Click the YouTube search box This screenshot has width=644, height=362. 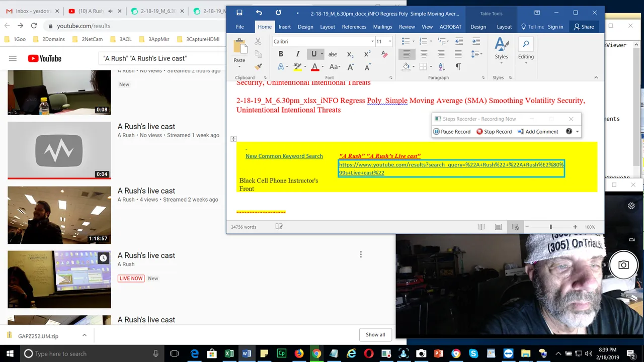pos(161,58)
